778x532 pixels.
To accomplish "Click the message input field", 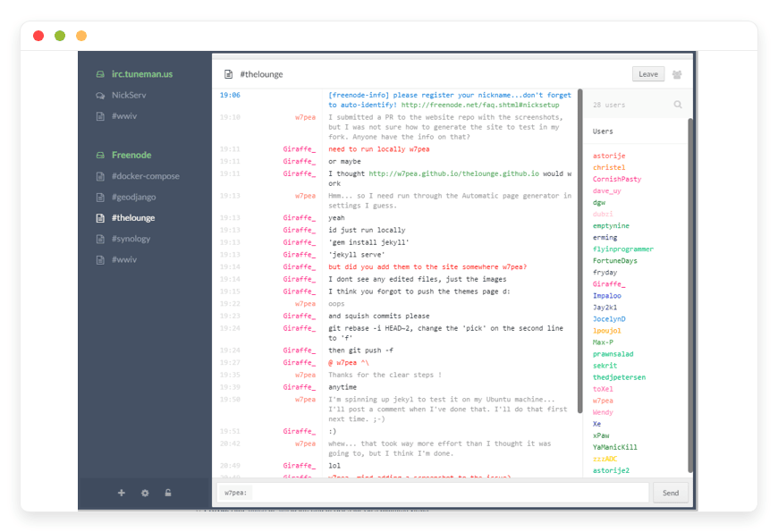I will click(x=449, y=493).
